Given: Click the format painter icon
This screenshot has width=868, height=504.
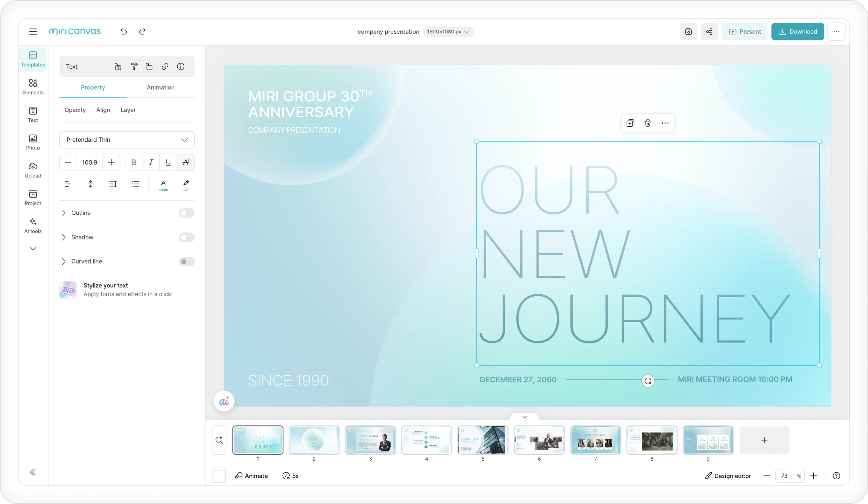Looking at the screenshot, I should pos(134,67).
